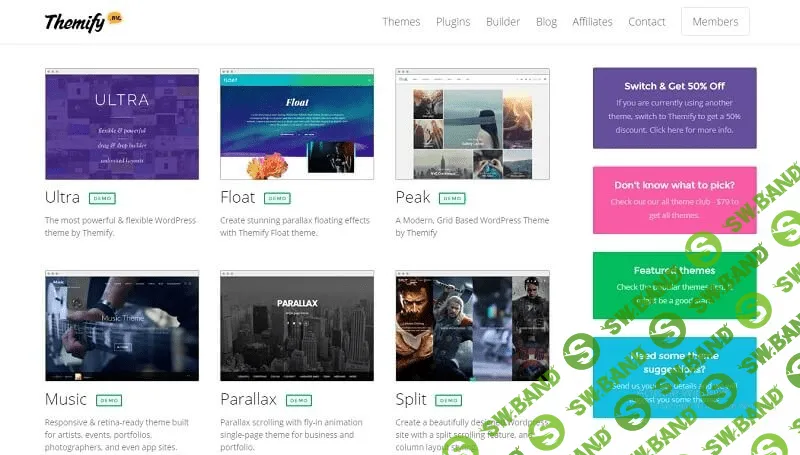
Task: Open the Ultra theme thumbnail
Action: coord(122,124)
